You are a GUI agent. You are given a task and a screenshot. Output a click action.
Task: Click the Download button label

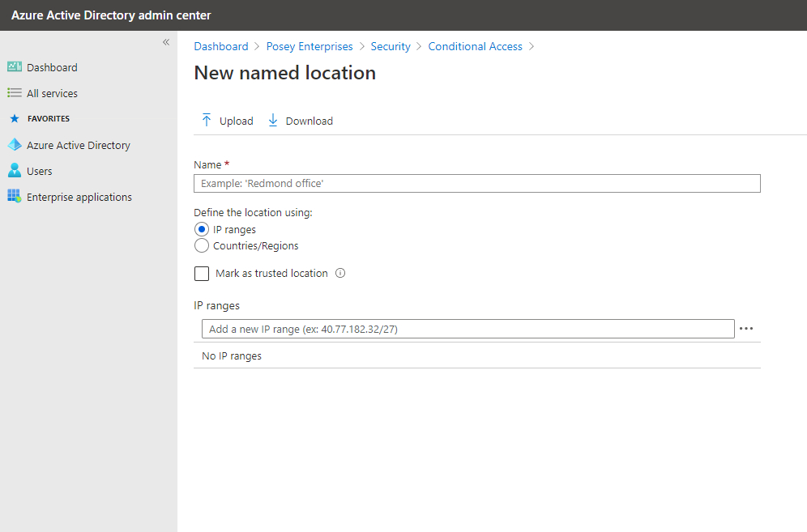coord(310,121)
